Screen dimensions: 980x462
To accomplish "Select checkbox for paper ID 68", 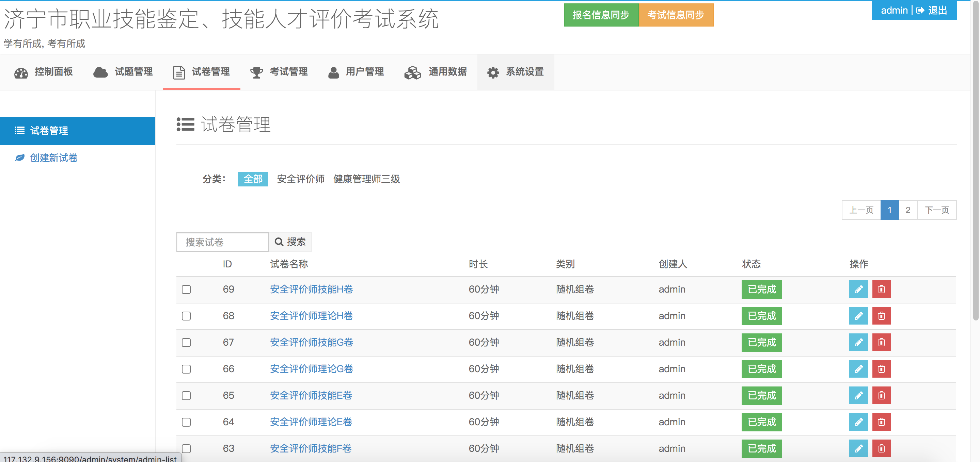I will (x=186, y=316).
